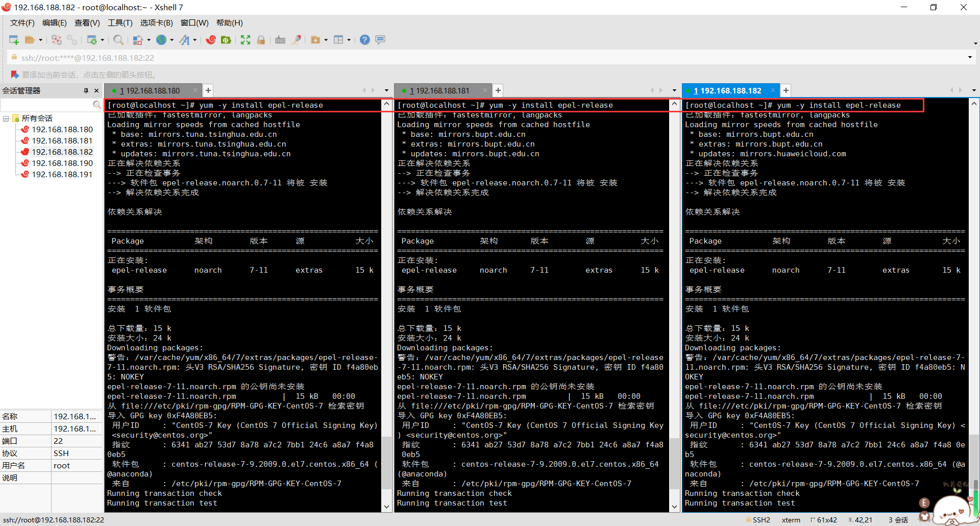
Task: Open the 帮助(H) menu
Action: click(x=230, y=23)
